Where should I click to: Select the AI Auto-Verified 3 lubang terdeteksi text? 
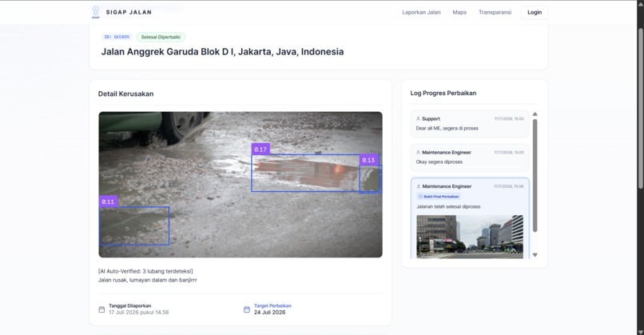(x=145, y=271)
